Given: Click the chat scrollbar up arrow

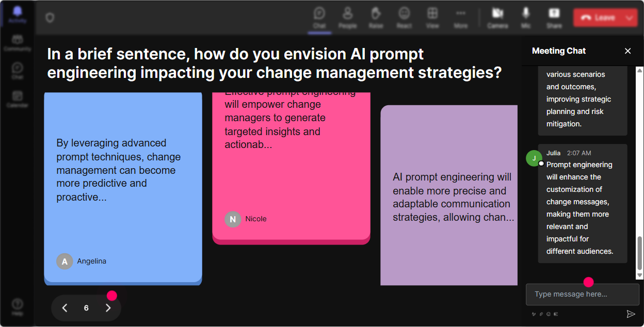Looking at the screenshot, I should pyautogui.click(x=640, y=70).
